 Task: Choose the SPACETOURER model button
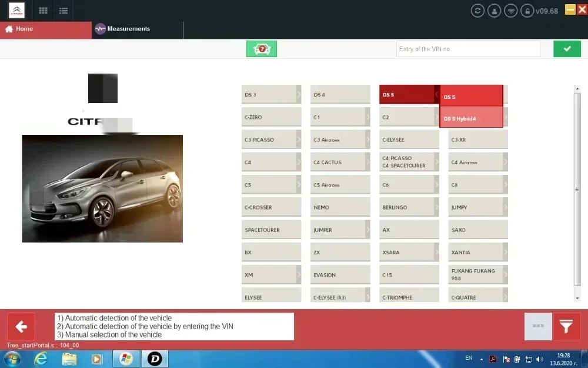tap(272, 230)
